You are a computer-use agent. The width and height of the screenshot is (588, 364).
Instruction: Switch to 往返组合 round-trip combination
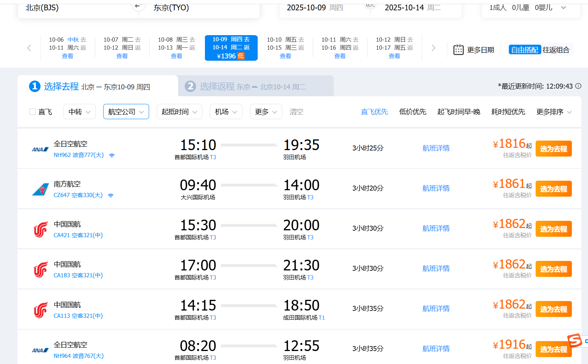click(556, 50)
